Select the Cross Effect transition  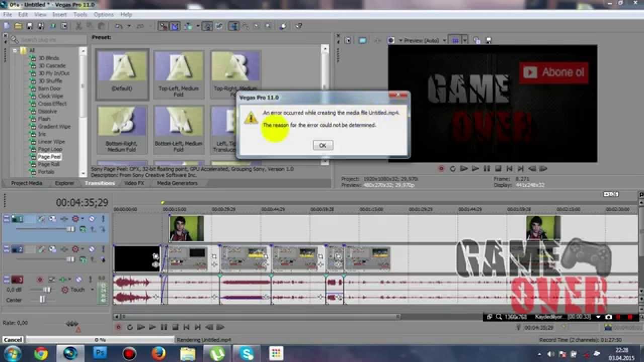pos(52,104)
